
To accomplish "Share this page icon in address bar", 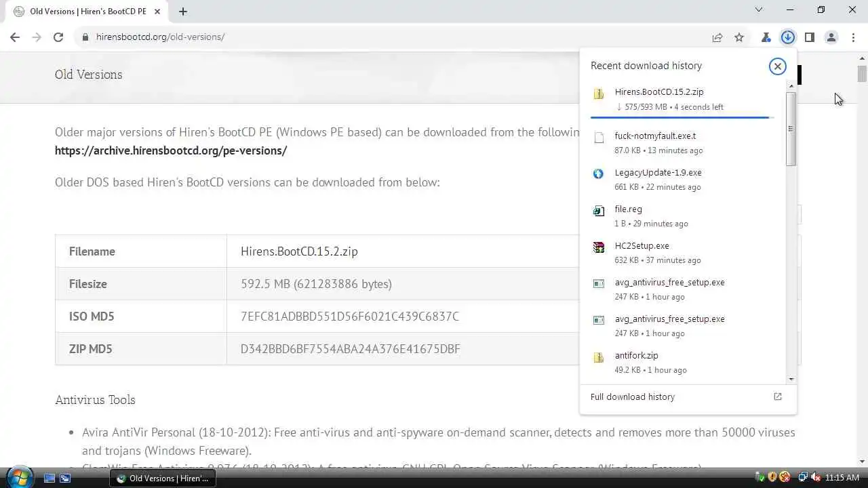I will pyautogui.click(x=717, y=37).
